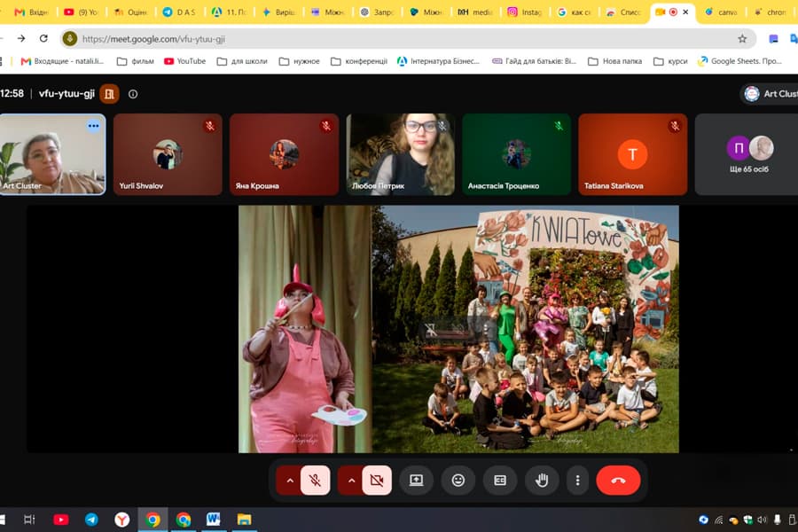Open the 'конференції' bookmarks folder
The image size is (798, 532).
tap(359, 61)
